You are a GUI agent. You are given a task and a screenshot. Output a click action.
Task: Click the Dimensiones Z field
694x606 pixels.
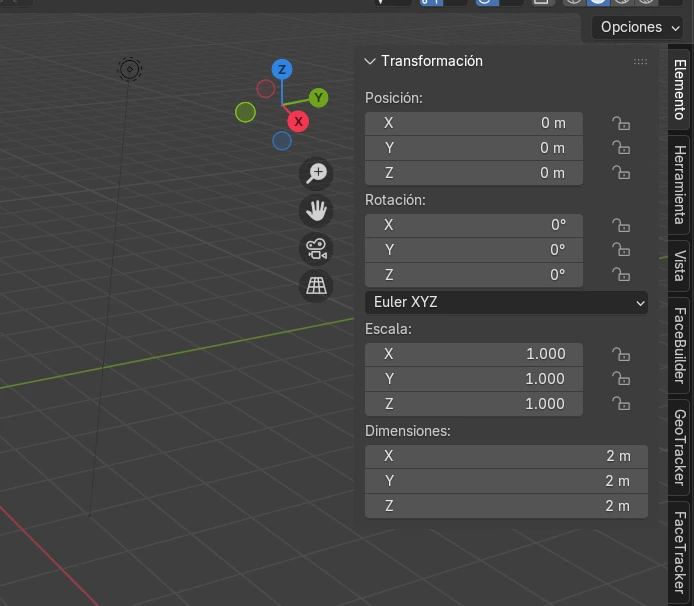point(507,506)
